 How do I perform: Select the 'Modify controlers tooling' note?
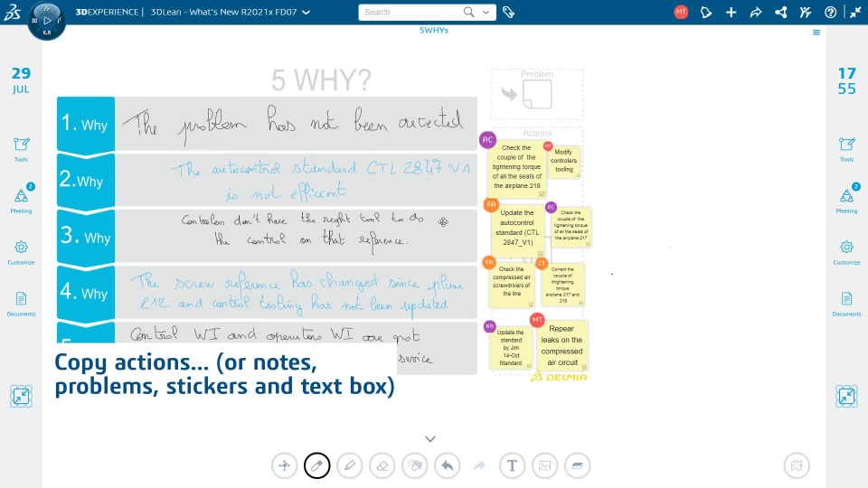(x=563, y=161)
